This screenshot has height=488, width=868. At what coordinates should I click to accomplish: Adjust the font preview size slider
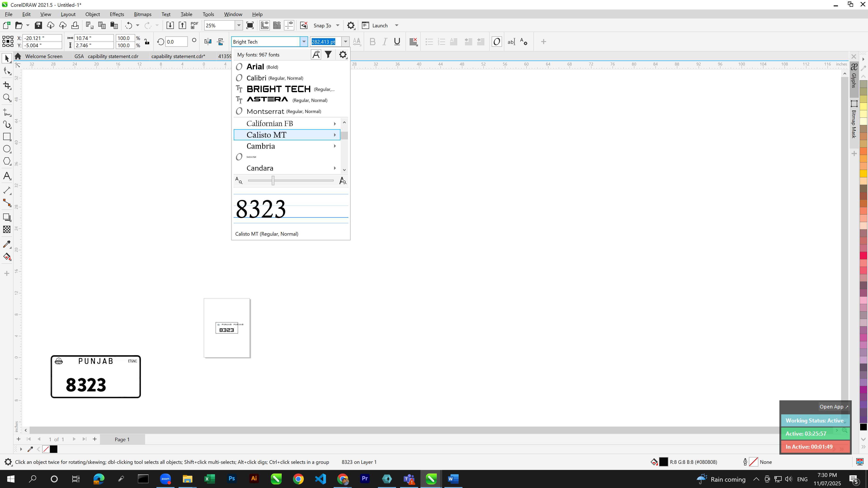coord(273,181)
